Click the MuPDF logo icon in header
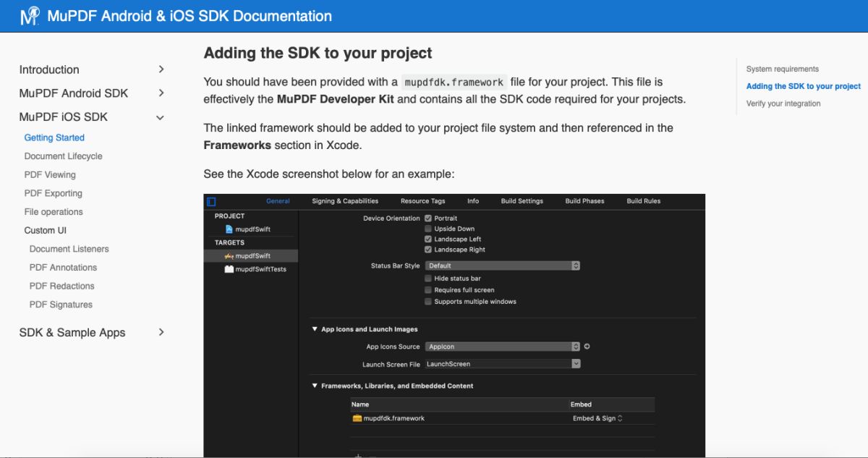868x458 pixels. (30, 15)
